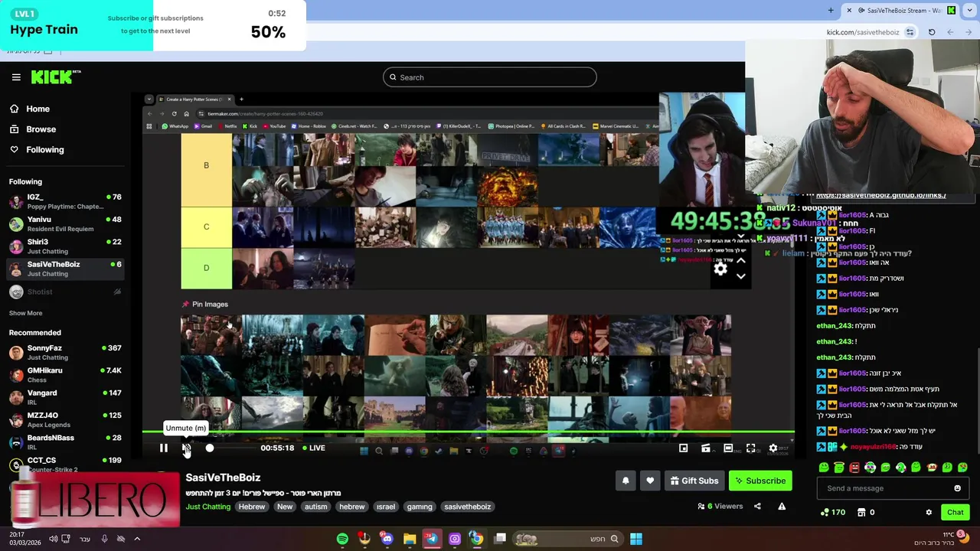Open File Explorer from the taskbar
This screenshot has height=551, width=980.
point(410,539)
